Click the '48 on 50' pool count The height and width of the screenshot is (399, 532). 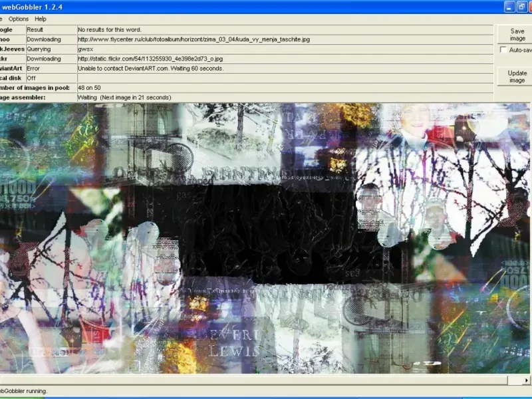coord(89,88)
